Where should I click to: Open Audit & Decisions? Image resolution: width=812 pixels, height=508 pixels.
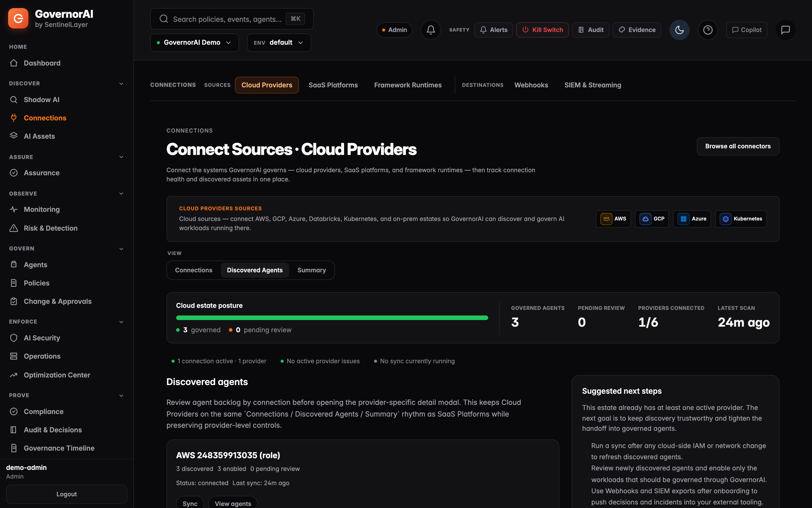pos(53,430)
